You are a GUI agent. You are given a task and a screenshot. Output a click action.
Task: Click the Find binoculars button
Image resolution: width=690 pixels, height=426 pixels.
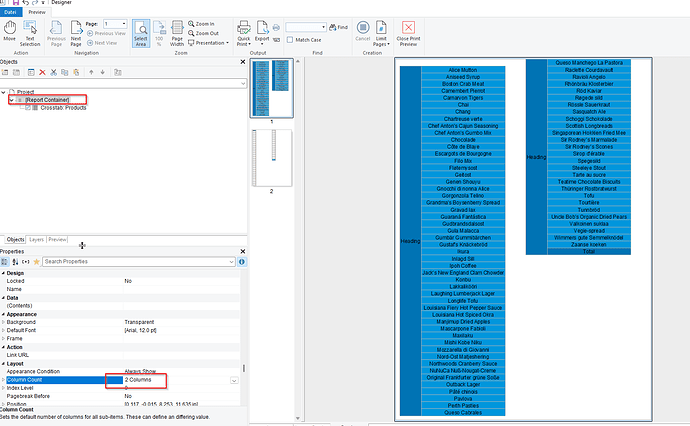(x=338, y=27)
